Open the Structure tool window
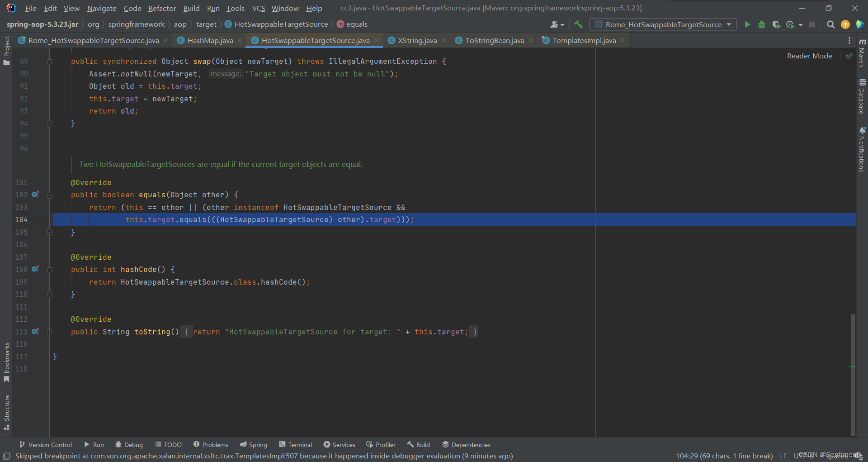 pyautogui.click(x=6, y=412)
